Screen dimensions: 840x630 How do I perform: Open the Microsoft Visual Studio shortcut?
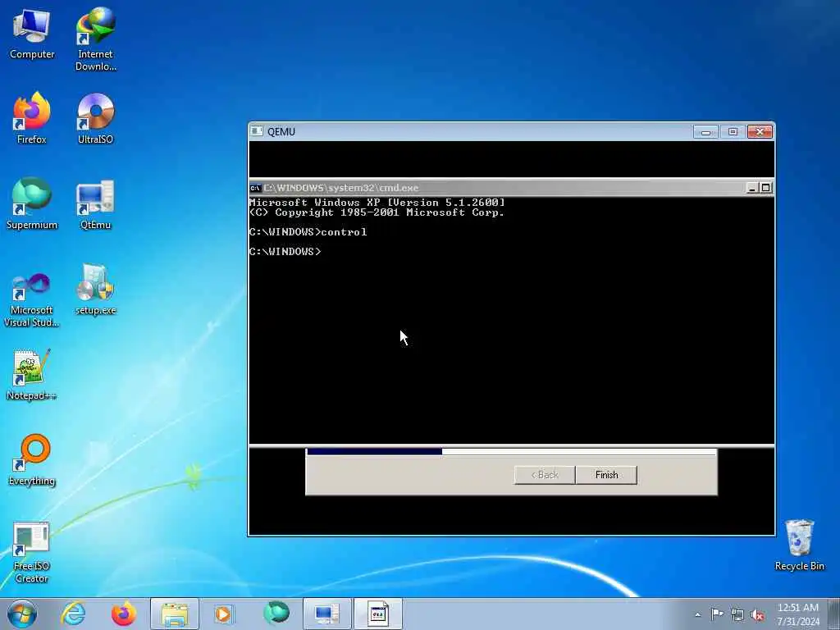click(x=32, y=299)
